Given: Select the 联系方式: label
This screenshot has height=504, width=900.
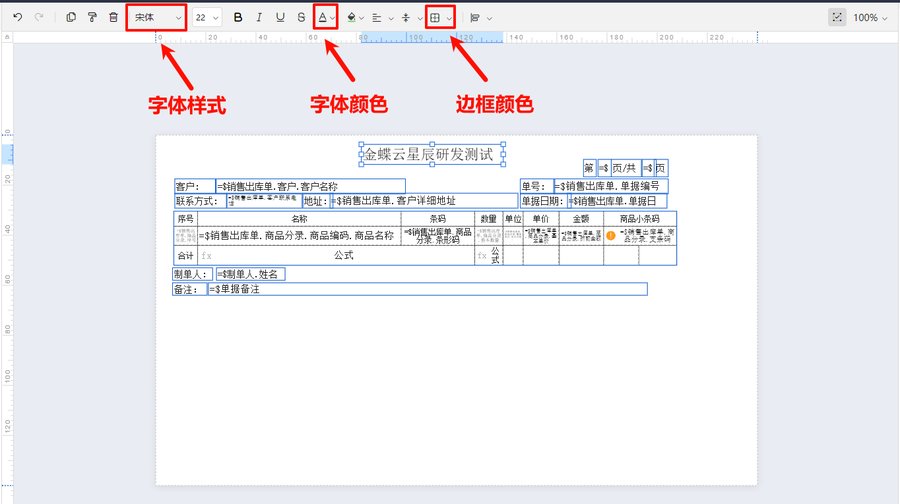Looking at the screenshot, I should [200, 201].
